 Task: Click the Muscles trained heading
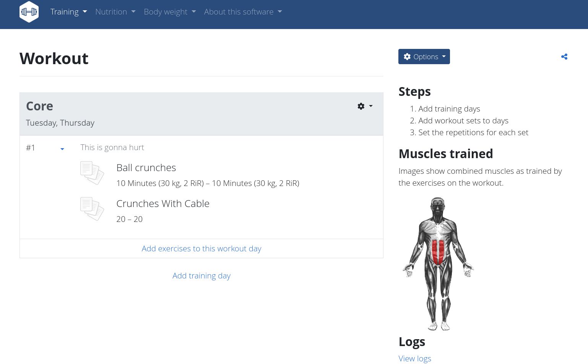(446, 154)
